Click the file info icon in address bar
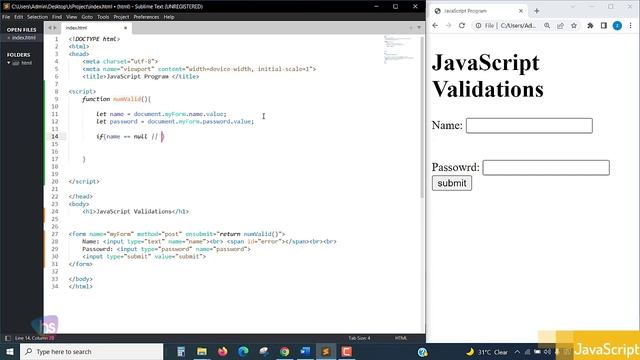 point(478,25)
